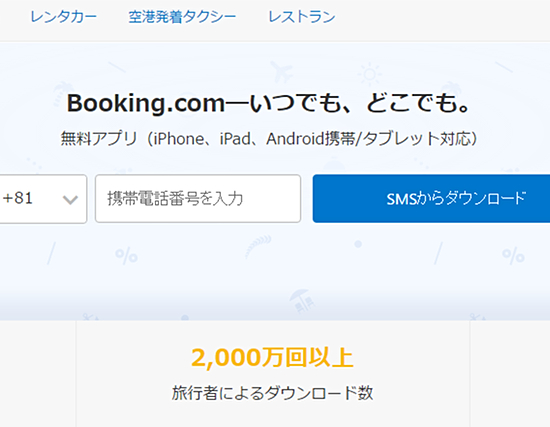Screen dimensions: 550x427
Task: Click the Booking.com—いつでも、どこでも。 headline
Action: pos(269,103)
